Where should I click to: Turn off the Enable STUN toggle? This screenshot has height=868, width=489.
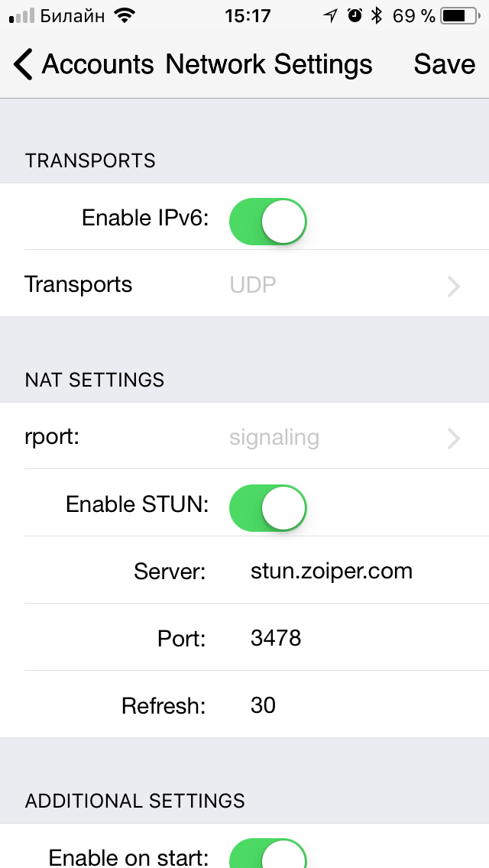[268, 508]
